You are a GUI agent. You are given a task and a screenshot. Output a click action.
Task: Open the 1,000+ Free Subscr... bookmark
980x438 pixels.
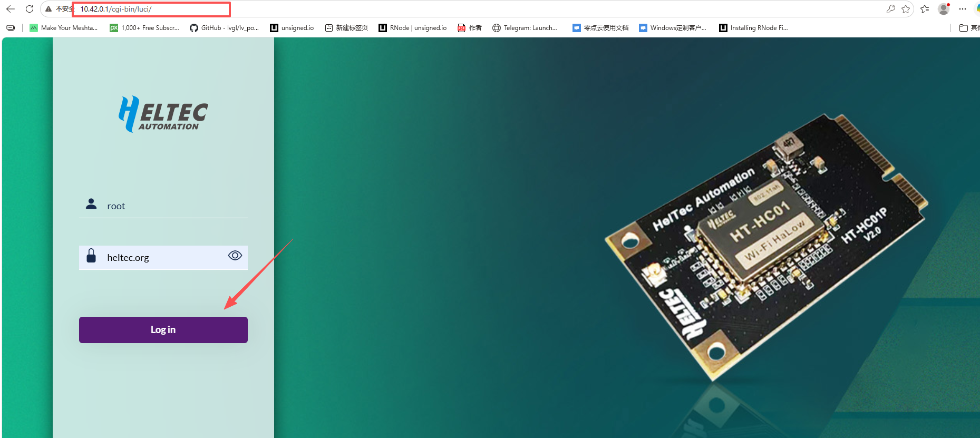(144, 28)
